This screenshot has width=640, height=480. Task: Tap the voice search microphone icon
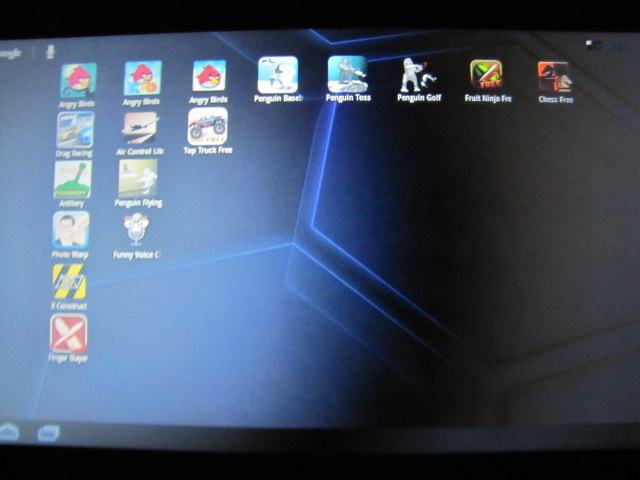pyautogui.click(x=50, y=52)
